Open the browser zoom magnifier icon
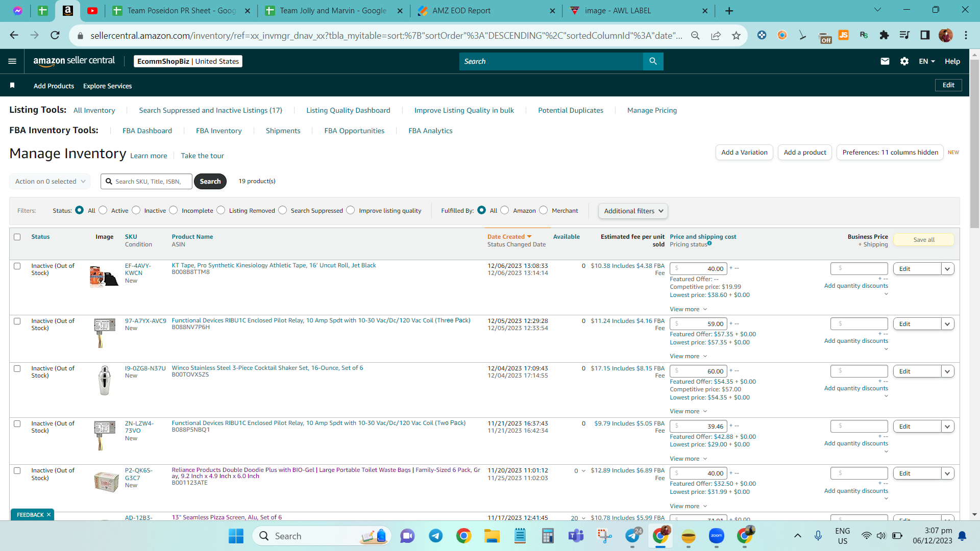 point(695,35)
